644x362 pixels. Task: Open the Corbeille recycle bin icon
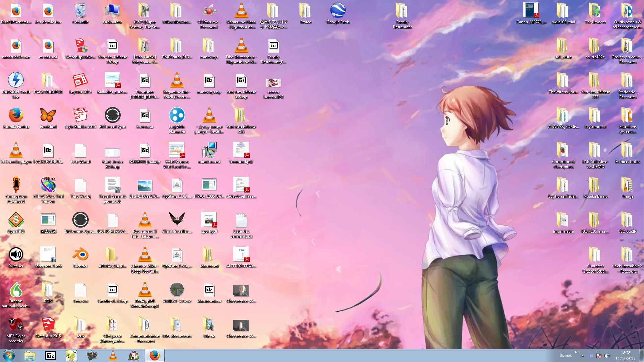point(80,13)
